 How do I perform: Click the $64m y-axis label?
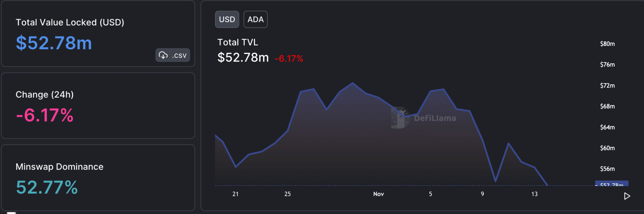click(607, 127)
